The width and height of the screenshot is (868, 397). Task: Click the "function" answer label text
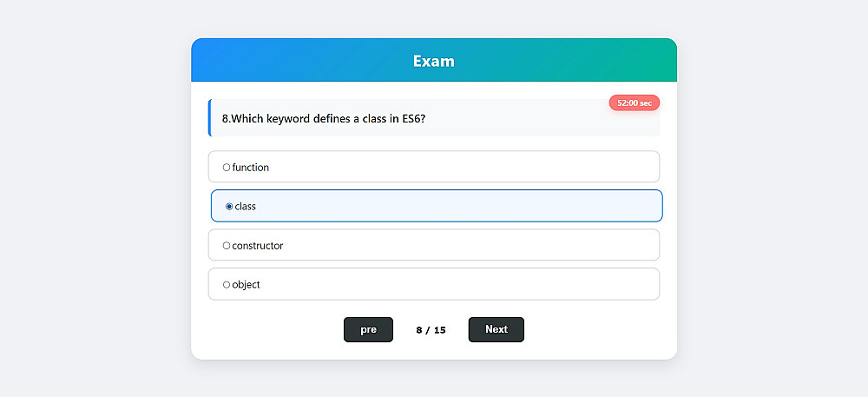pos(251,168)
